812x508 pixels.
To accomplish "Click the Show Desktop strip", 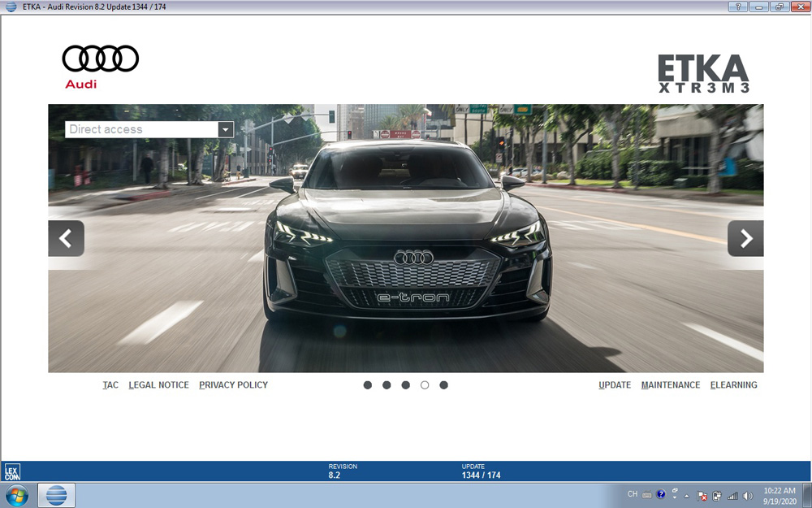I will coord(807,496).
